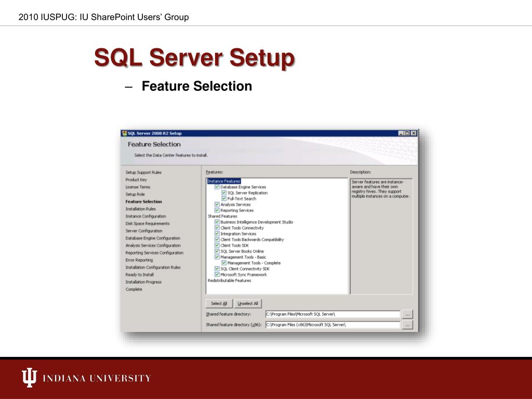Toggle Microsoft Sync Framework checkbox

pos(217,274)
